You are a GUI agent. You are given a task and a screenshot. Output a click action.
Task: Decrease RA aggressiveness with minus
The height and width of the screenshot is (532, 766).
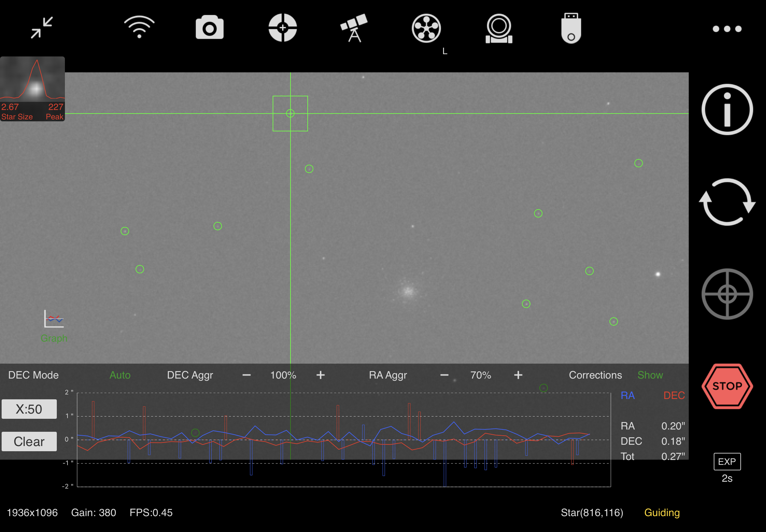tap(444, 375)
